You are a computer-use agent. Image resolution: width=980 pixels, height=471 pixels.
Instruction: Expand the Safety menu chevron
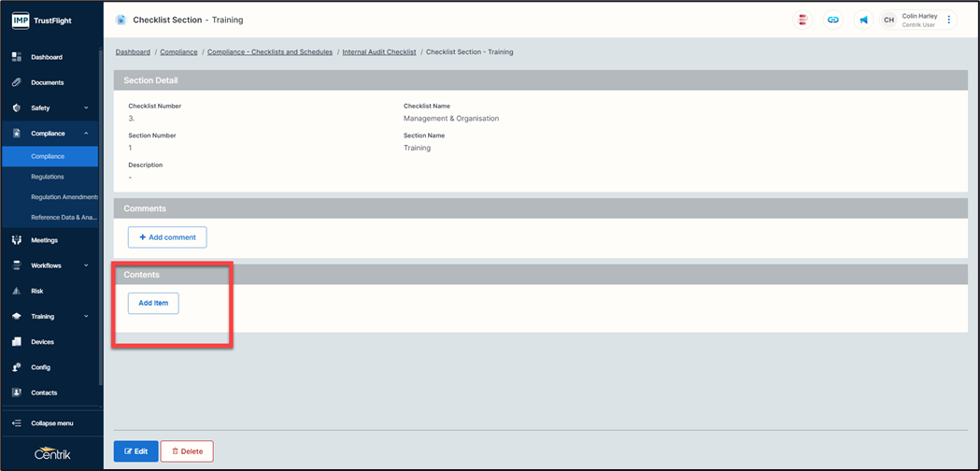pyautogui.click(x=86, y=108)
